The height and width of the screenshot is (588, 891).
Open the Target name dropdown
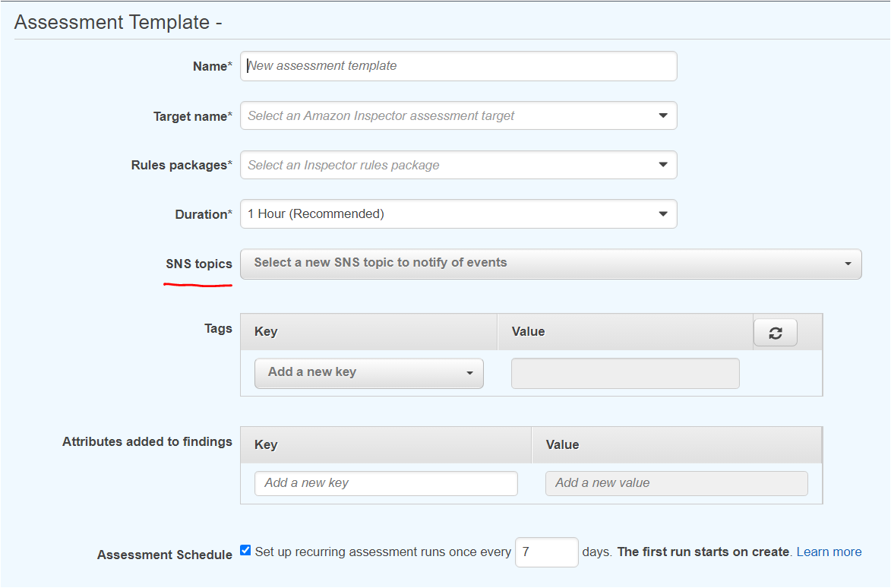[x=458, y=116]
